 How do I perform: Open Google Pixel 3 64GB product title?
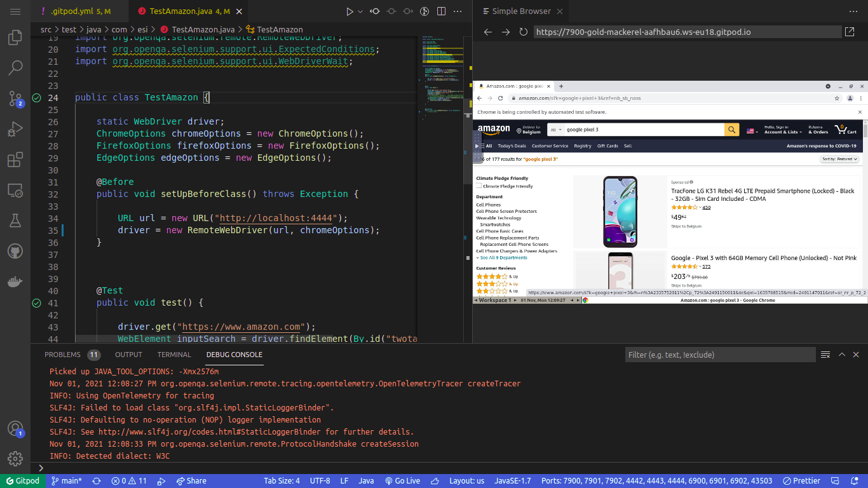764,258
